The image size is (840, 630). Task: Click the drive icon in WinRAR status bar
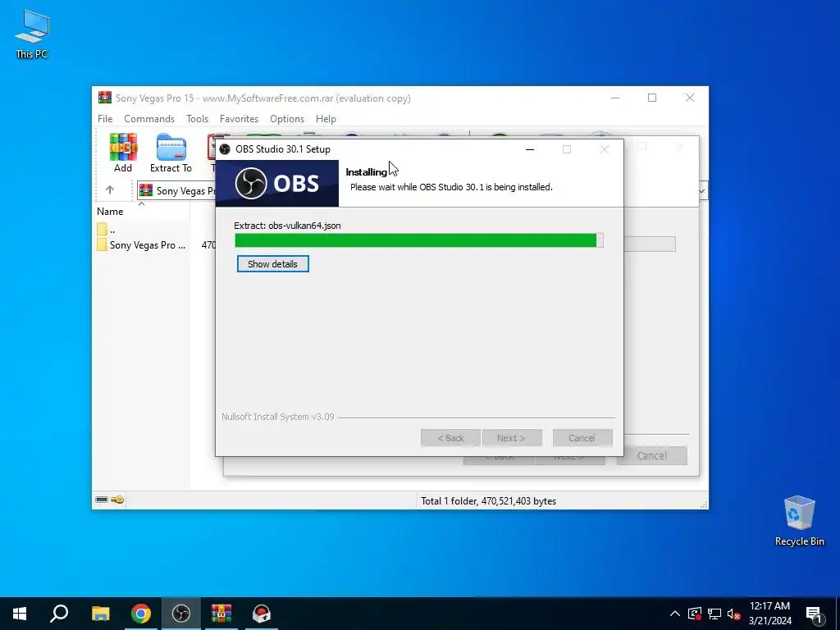[x=102, y=500]
